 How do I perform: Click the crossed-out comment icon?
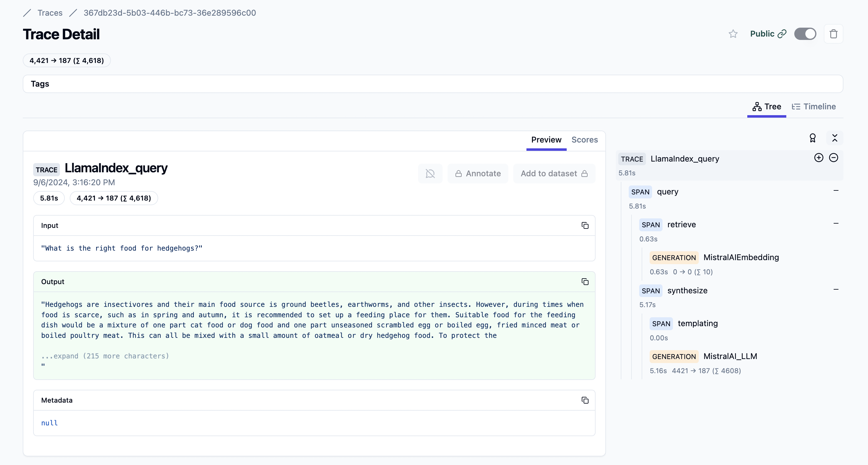click(430, 174)
